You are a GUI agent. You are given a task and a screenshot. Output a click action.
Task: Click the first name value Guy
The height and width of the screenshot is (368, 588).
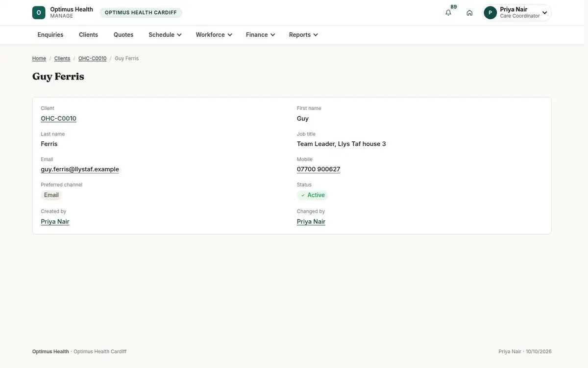coord(303,118)
